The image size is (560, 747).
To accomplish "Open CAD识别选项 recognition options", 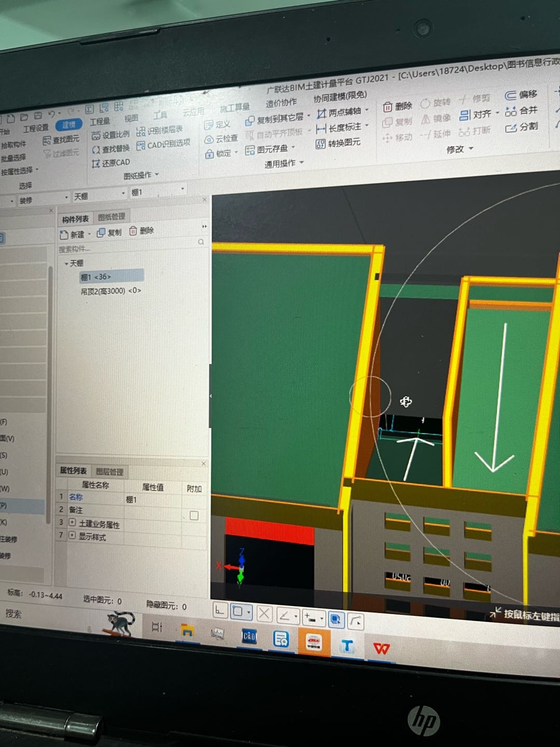I will [x=163, y=144].
